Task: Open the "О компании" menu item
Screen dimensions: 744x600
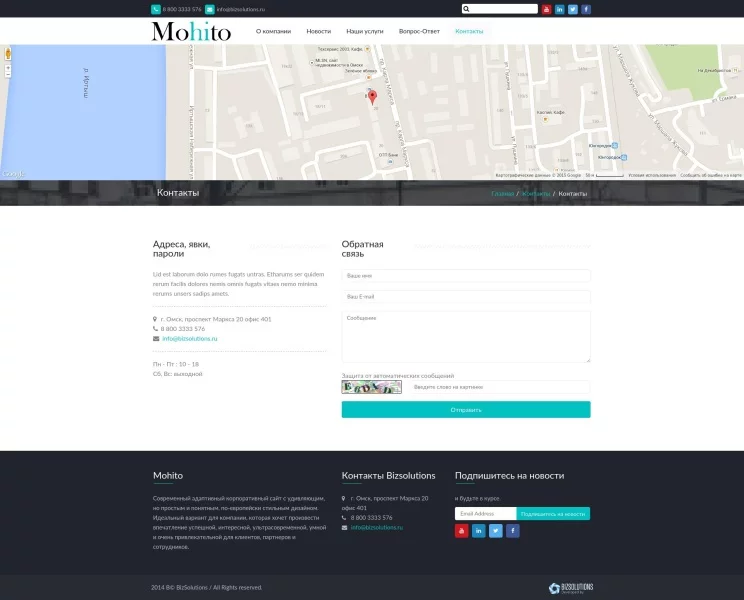Action: tap(273, 31)
